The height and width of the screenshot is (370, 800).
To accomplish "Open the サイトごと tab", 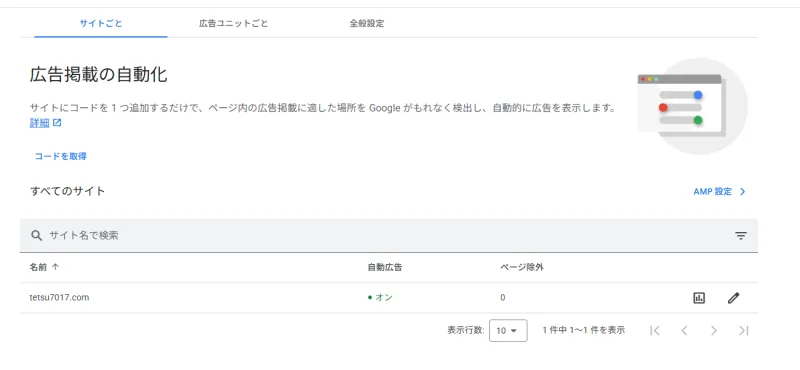I will [101, 23].
